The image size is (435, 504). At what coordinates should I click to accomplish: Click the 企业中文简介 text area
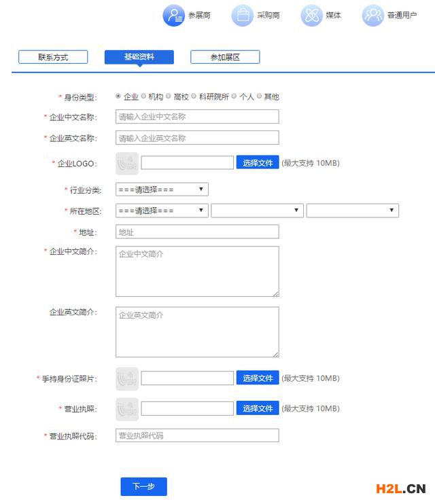(197, 272)
